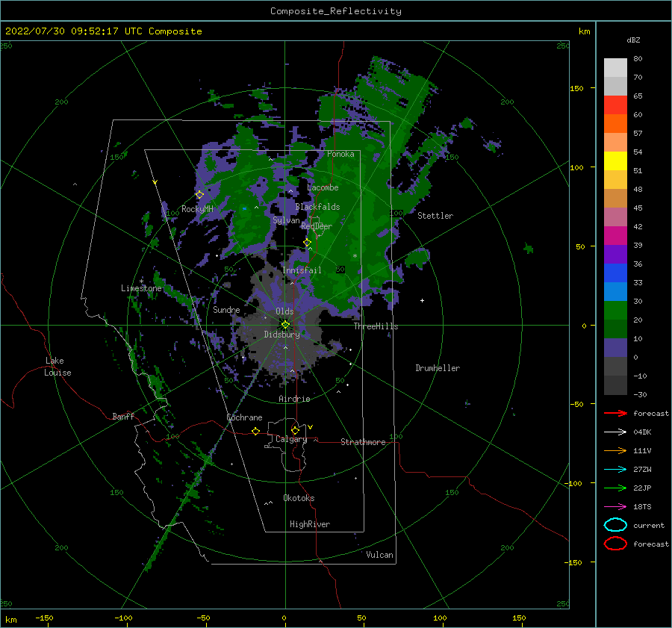Viewport: 672px width, 628px height.
Task: Select the blue 33-36 dBZ color swatch
Action: click(615, 273)
